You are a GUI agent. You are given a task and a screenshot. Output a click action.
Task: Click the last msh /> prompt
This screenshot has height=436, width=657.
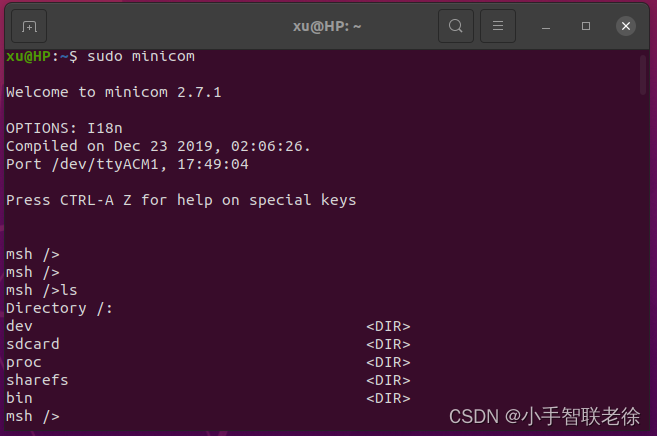[33, 416]
